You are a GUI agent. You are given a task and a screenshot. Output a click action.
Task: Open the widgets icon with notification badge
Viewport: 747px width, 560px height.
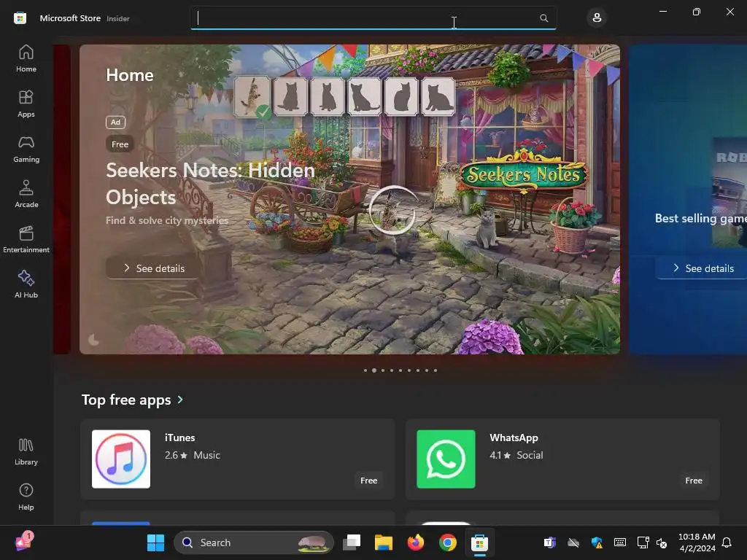(23, 542)
